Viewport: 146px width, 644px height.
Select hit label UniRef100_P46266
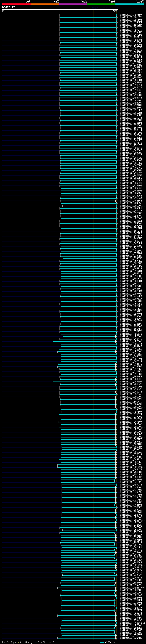pos(131,100)
